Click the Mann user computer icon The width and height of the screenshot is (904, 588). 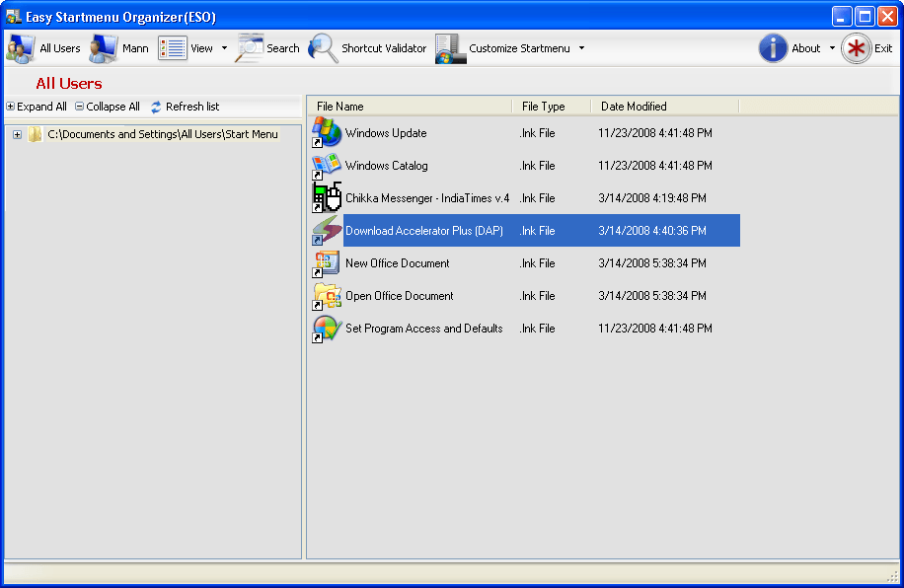point(104,48)
